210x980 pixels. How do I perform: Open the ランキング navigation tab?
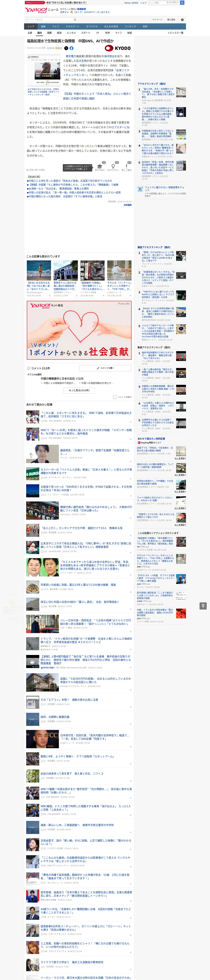click(x=130, y=27)
